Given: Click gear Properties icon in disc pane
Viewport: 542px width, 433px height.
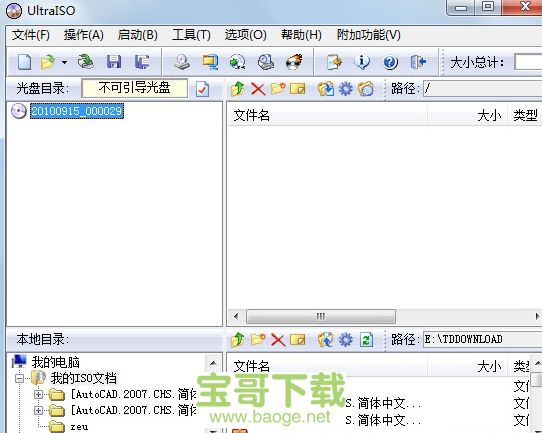Looking at the screenshot, I should coord(346,89).
